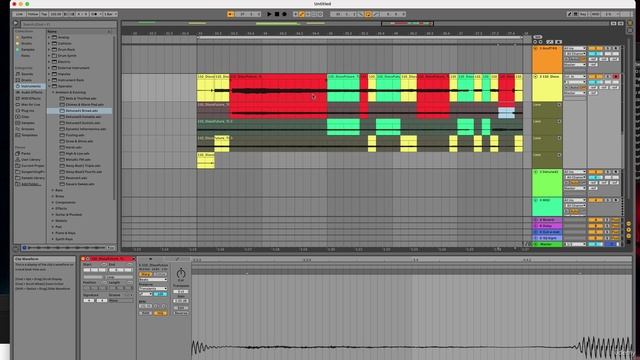
Task: Select the B Delay return track
Action: click(x=547, y=226)
